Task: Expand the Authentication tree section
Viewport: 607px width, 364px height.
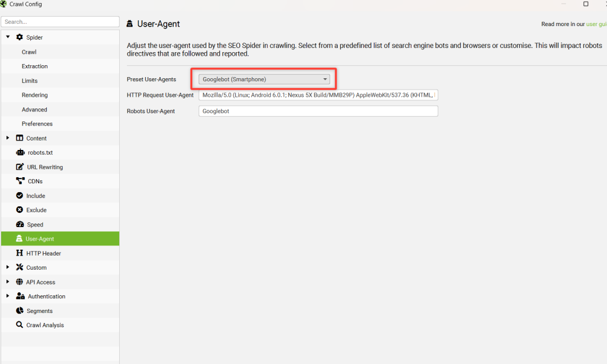Action: tap(8, 296)
